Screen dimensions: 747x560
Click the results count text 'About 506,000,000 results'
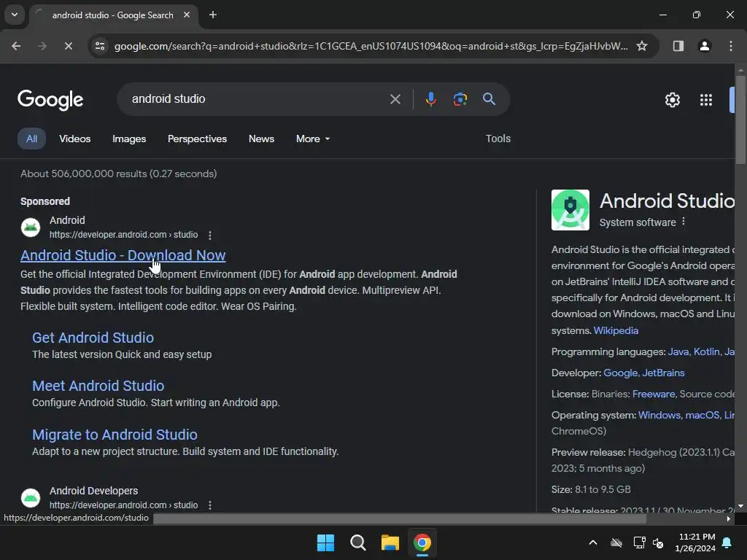click(84, 174)
